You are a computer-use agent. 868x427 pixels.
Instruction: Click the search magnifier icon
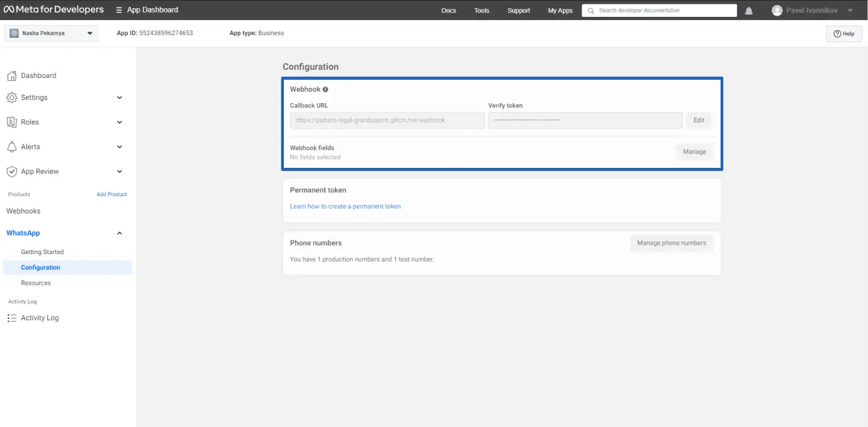pyautogui.click(x=591, y=11)
